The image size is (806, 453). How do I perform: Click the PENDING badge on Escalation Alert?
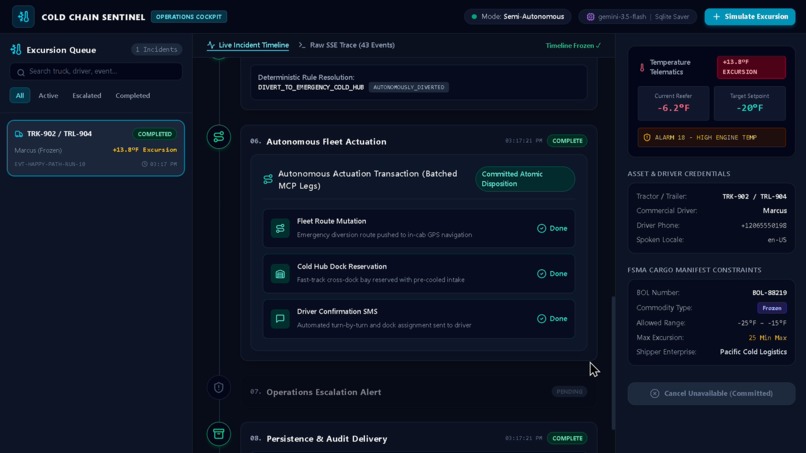coord(569,392)
